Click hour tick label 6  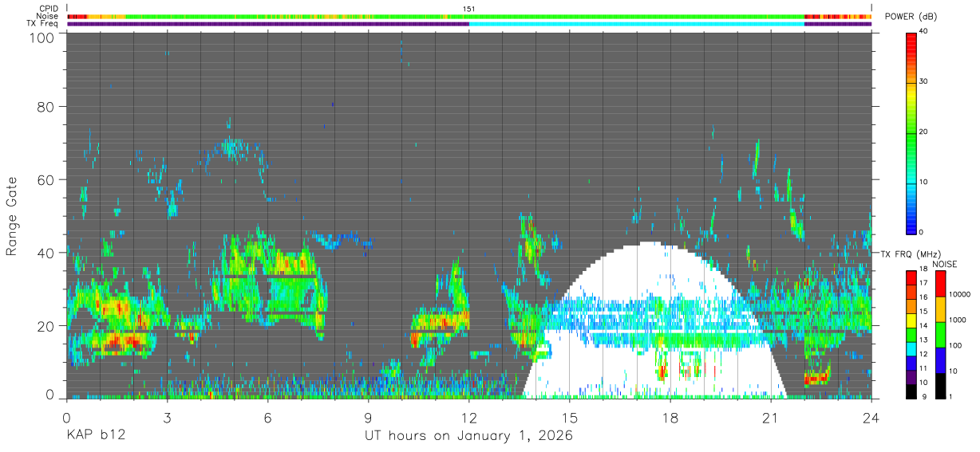click(268, 417)
